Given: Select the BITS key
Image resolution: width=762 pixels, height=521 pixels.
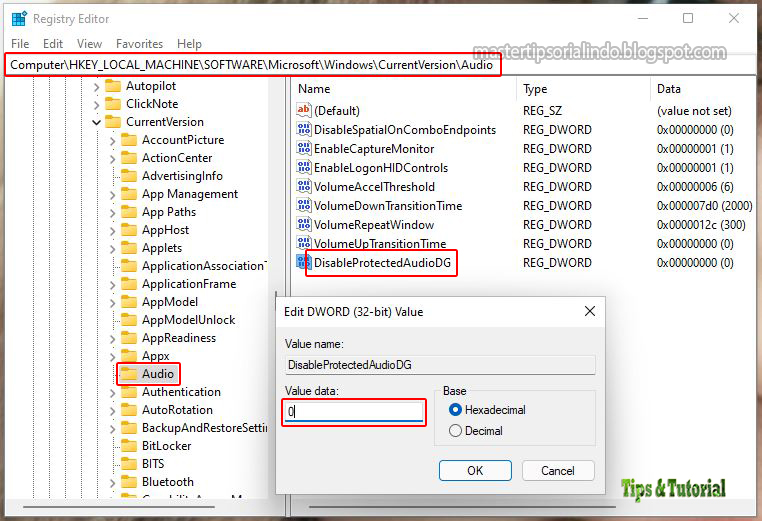Looking at the screenshot, I should 153,464.
